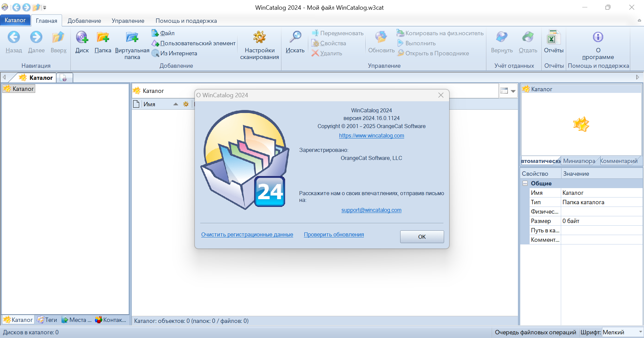Click the right tab-strip scroll arrow
The image size is (644, 338).
coord(638,77)
